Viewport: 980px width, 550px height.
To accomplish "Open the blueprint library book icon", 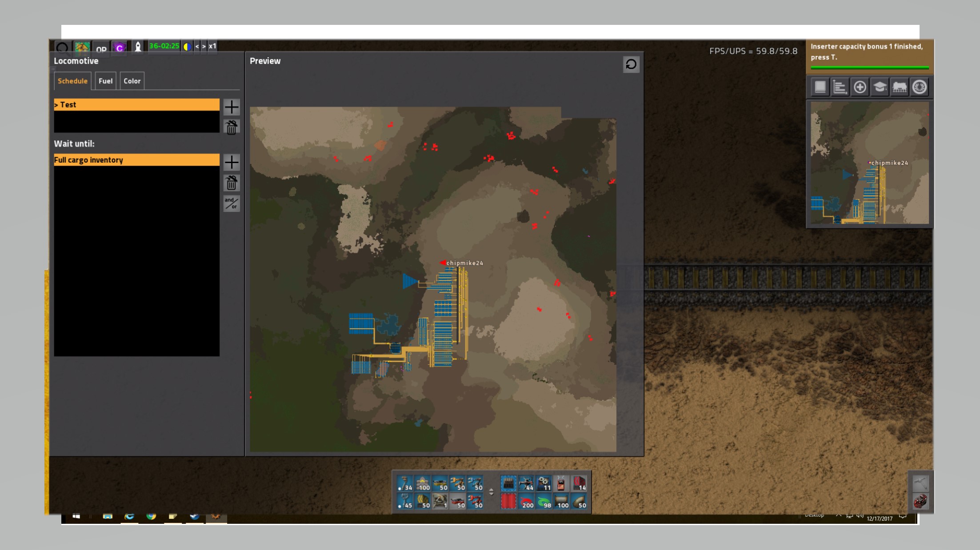I will tap(820, 87).
